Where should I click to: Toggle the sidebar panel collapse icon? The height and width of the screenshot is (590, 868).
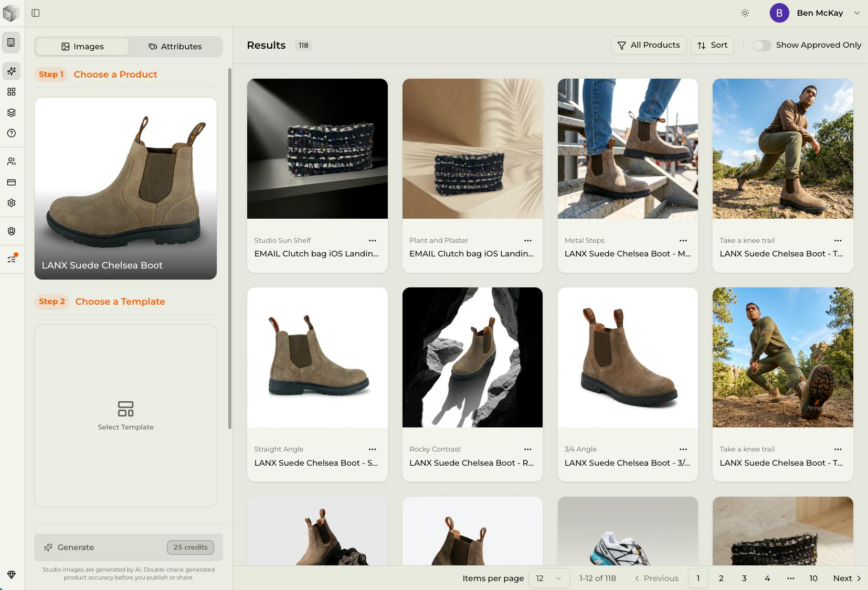pos(36,13)
